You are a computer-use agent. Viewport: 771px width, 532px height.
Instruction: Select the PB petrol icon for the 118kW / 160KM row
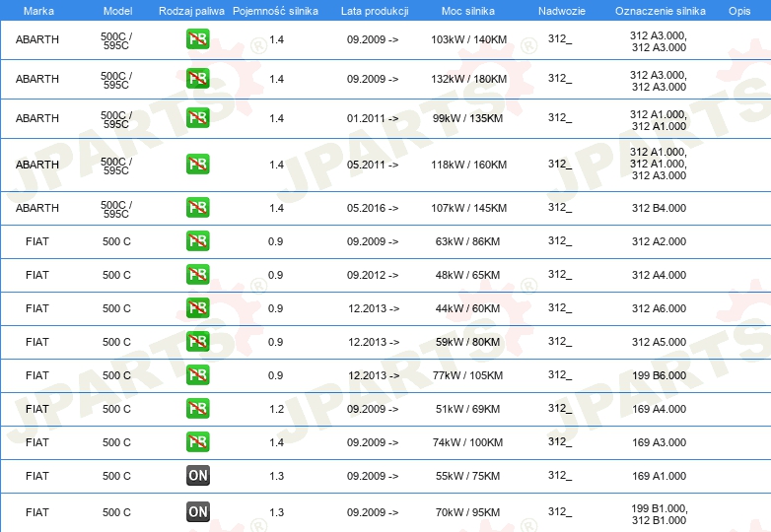[197, 165]
